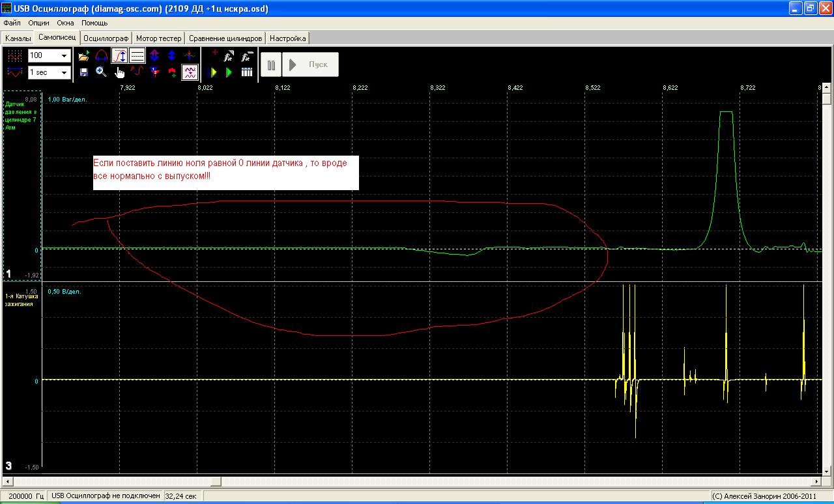Viewport: 834px width, 504px height.
Task: Click the 1,00 Ваг/дел. scale label
Action: [67, 100]
